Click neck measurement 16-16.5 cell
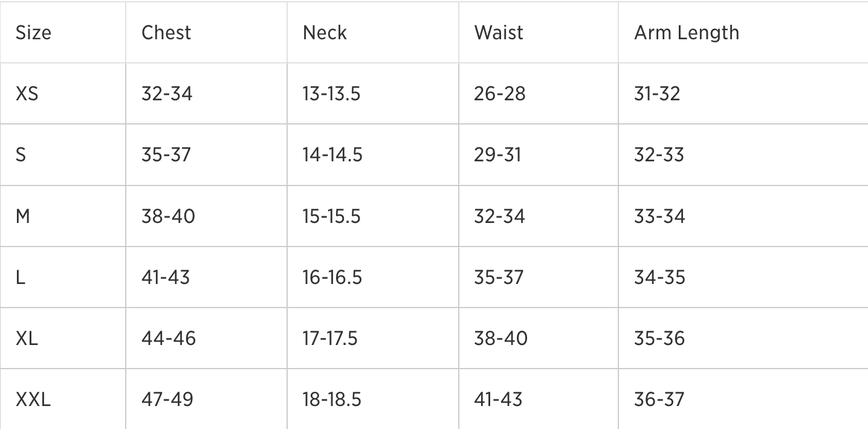868x429 pixels. pos(332,277)
